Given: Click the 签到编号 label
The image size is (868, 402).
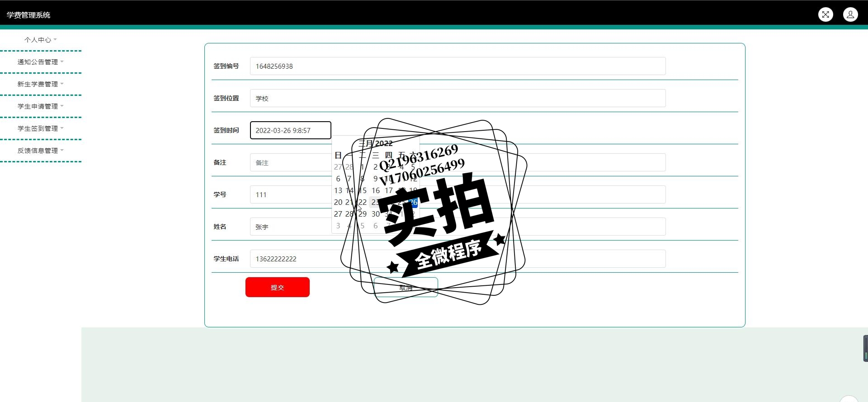Looking at the screenshot, I should (x=226, y=66).
